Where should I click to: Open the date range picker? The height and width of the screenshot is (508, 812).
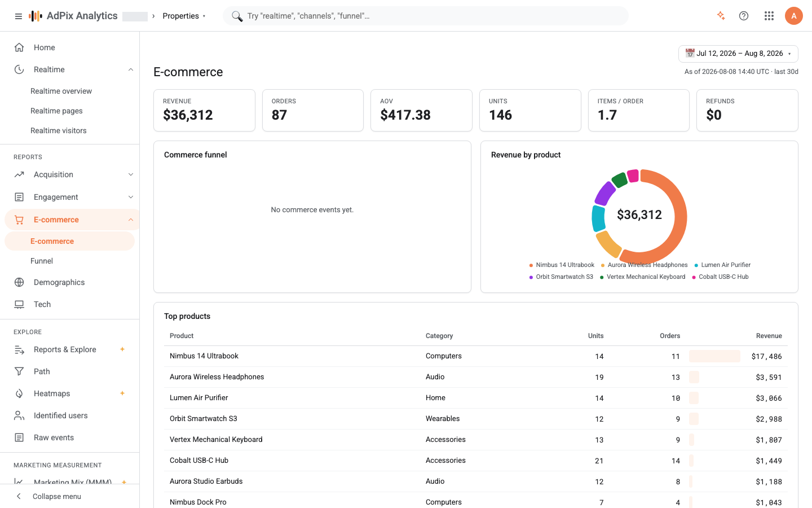click(x=738, y=54)
